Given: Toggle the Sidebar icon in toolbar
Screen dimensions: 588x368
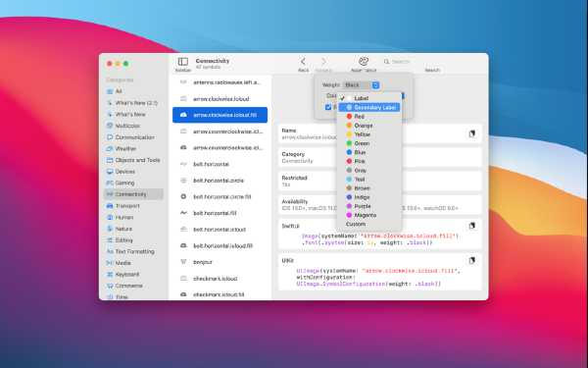Looking at the screenshot, I should coord(183,61).
